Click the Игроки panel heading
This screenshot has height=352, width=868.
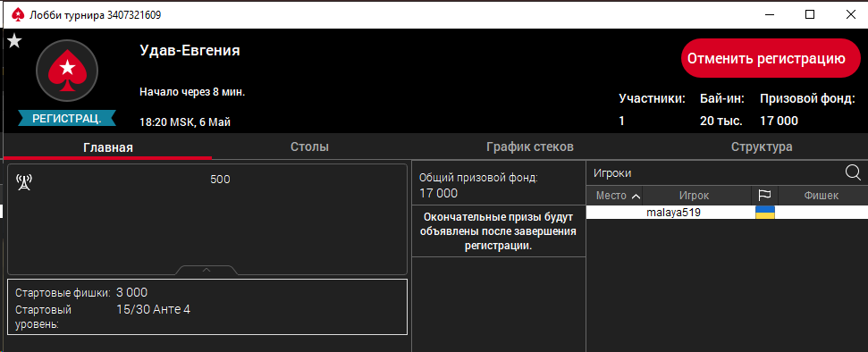click(612, 173)
